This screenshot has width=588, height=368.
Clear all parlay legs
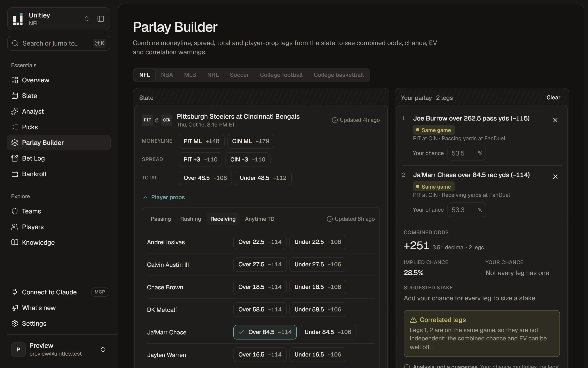[553, 97]
